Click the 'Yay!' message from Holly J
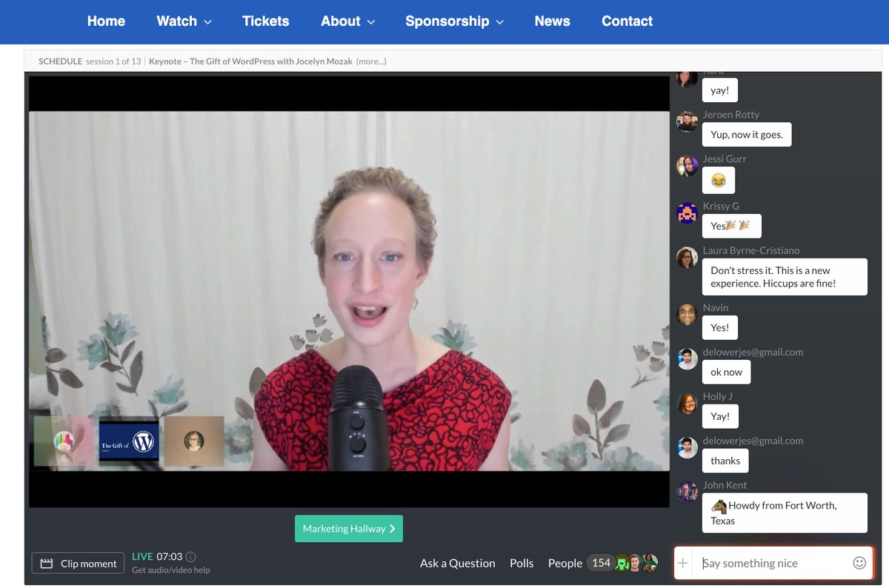 click(x=720, y=416)
